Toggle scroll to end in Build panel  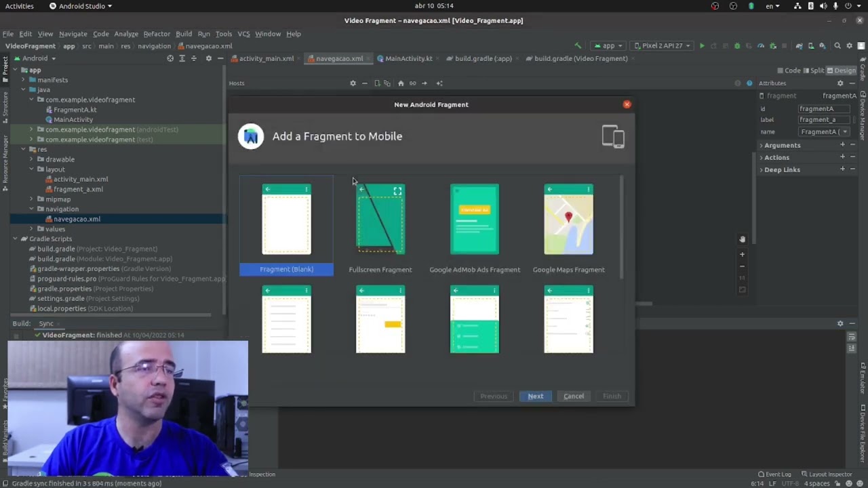(852, 348)
